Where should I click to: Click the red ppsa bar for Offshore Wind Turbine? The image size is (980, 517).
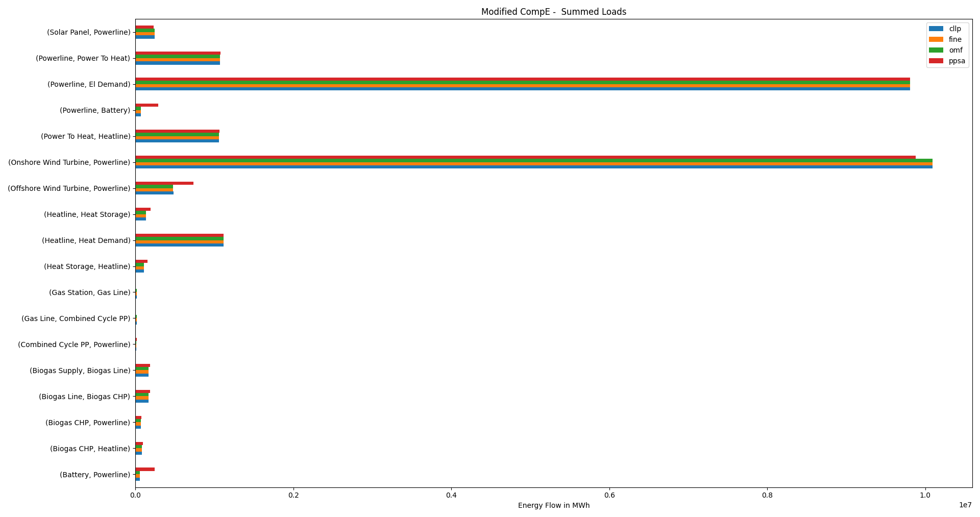[164, 183]
